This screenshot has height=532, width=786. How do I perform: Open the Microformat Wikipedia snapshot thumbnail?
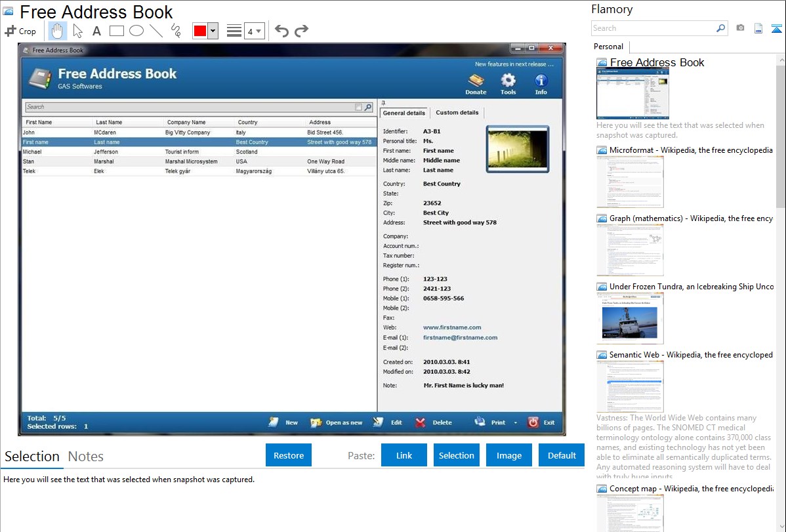click(630, 182)
